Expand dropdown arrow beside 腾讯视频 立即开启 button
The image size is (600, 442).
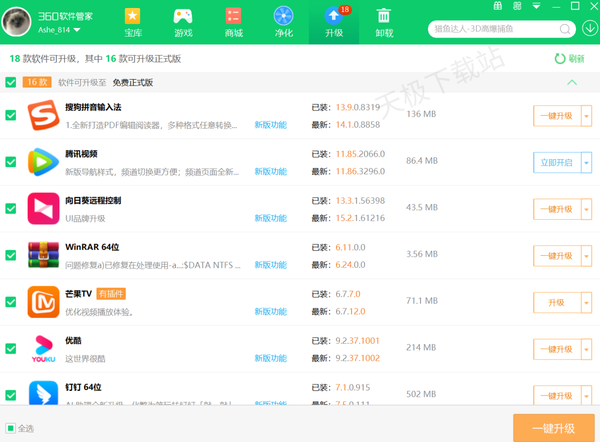tap(586, 162)
